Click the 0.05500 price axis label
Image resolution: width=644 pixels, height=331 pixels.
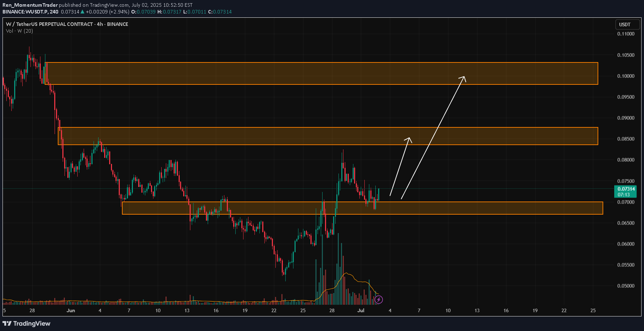pyautogui.click(x=626, y=265)
